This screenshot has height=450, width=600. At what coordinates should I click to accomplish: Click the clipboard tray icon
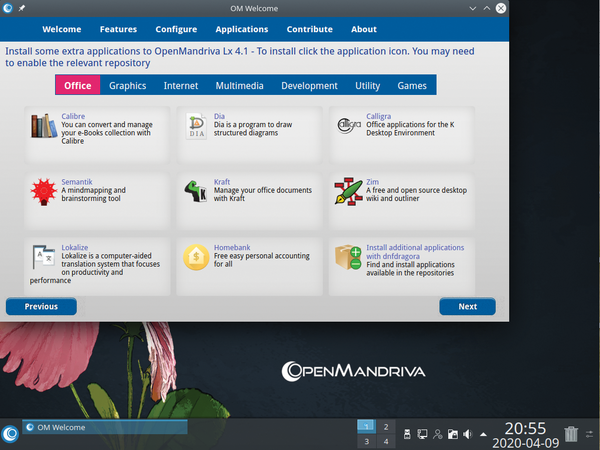pyautogui.click(x=453, y=434)
